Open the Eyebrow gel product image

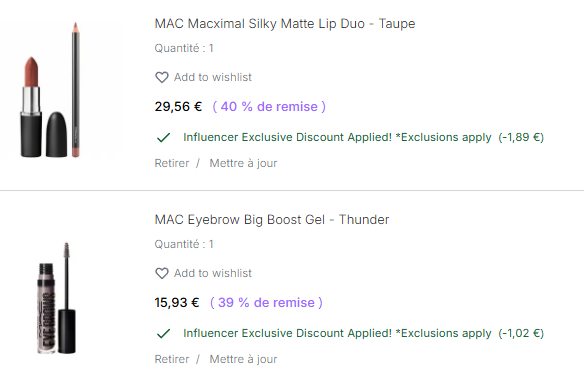57,298
